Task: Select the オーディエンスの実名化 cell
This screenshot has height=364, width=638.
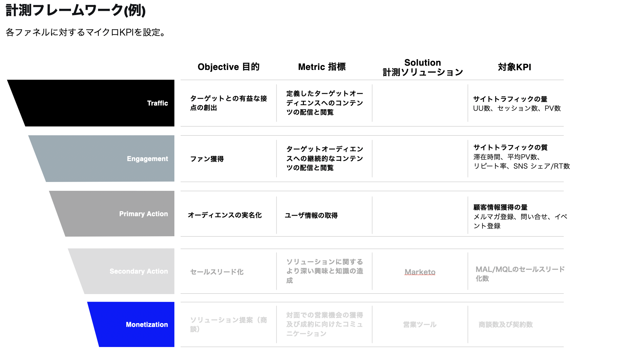Action: click(x=224, y=215)
